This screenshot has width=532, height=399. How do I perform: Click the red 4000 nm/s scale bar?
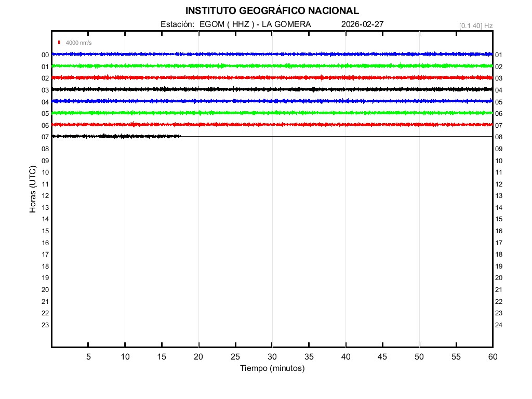59,43
